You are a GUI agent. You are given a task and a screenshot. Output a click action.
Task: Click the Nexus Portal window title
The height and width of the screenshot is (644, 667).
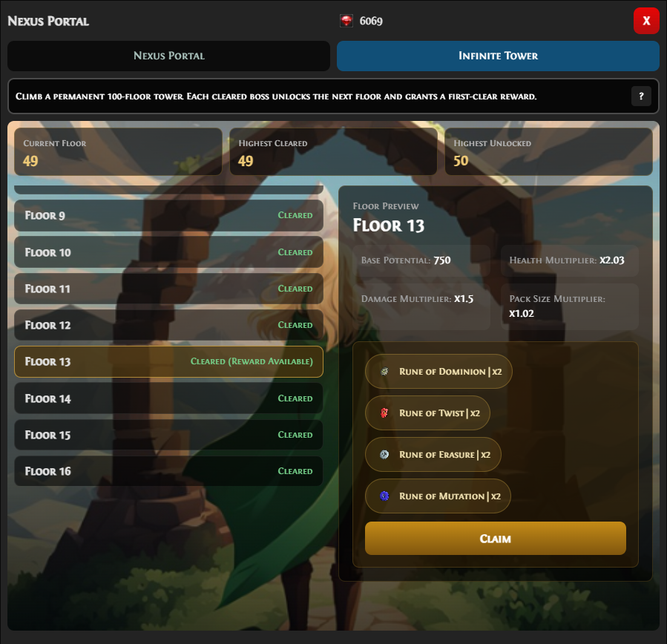[x=48, y=22]
